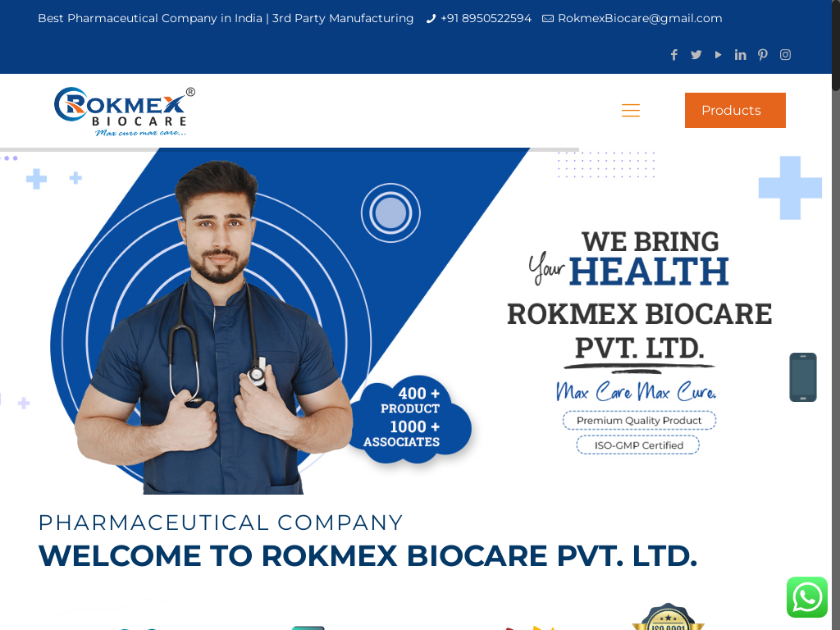Viewport: 840px width, 630px height.
Task: Click the page vertical scrollbar thumb
Action: click(836, 45)
